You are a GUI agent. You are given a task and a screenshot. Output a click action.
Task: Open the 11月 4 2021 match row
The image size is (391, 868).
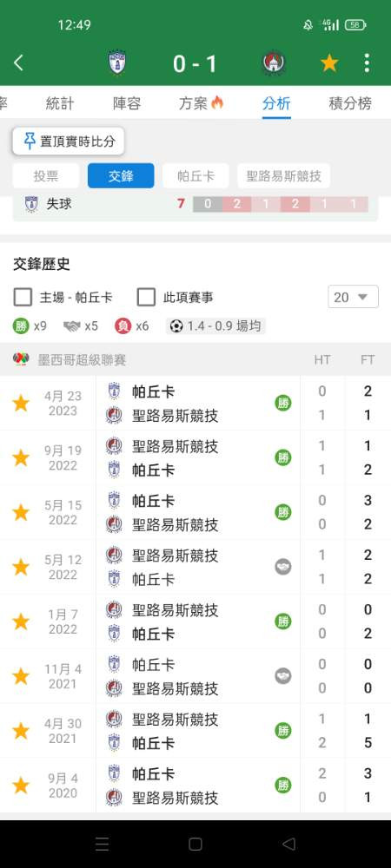[x=195, y=676]
